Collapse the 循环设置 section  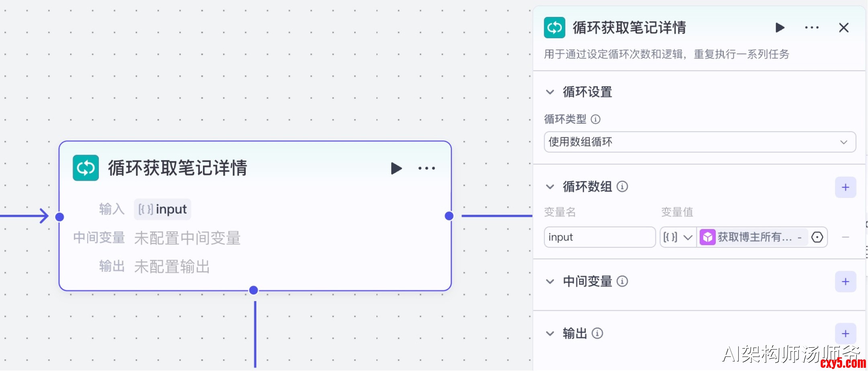click(x=550, y=92)
